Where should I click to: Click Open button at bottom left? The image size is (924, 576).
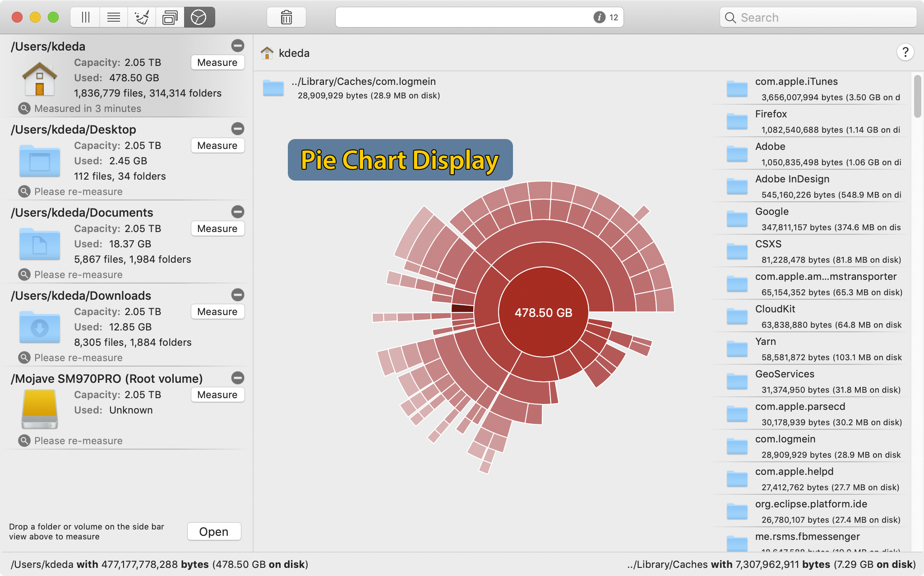[213, 531]
